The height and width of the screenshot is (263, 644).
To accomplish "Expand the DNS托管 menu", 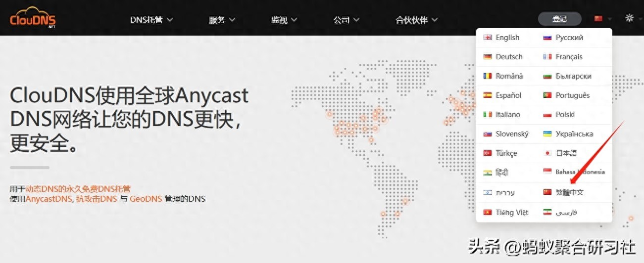I will click(151, 20).
